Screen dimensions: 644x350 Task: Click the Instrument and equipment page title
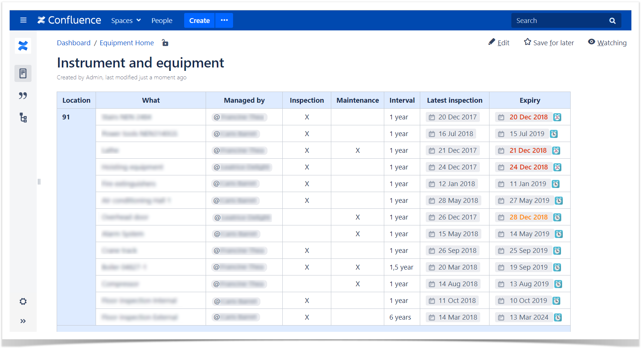click(x=140, y=63)
